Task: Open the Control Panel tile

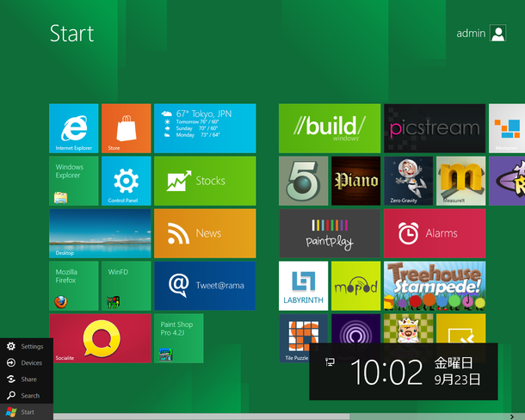Action: pos(127,181)
